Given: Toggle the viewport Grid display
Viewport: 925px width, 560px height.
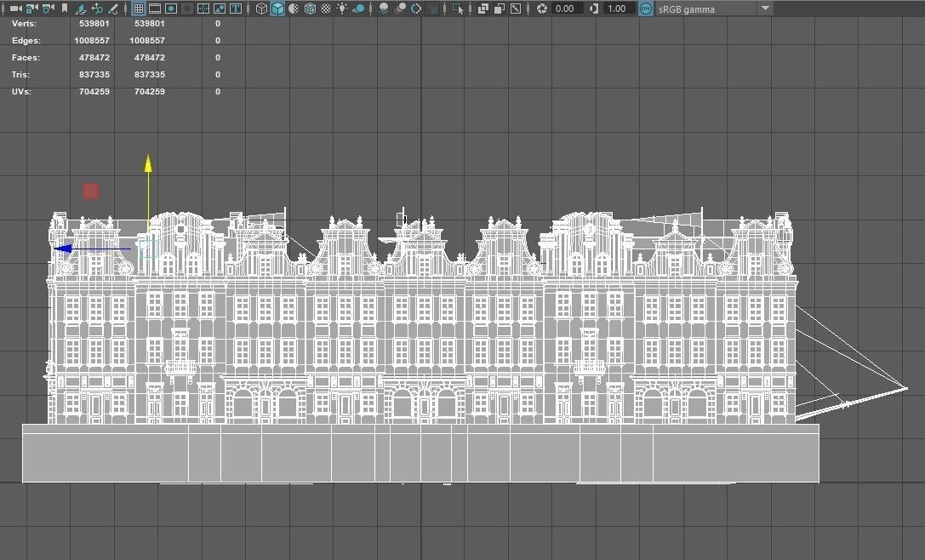Looking at the screenshot, I should click(139, 9).
